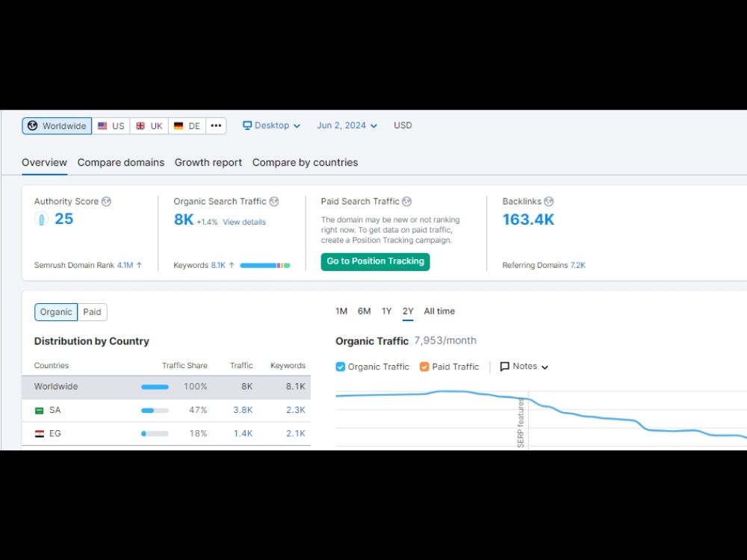The width and height of the screenshot is (747, 560).
Task: Select the All time range
Action: [439, 311]
